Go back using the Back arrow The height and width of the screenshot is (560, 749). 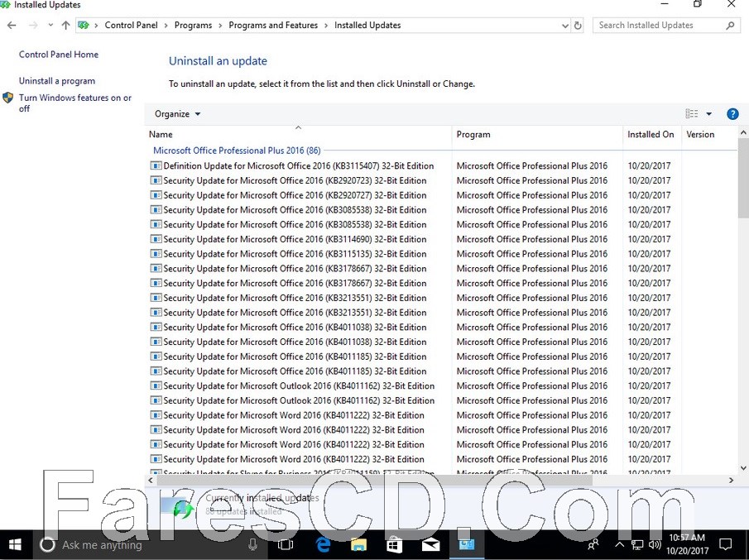point(12,26)
